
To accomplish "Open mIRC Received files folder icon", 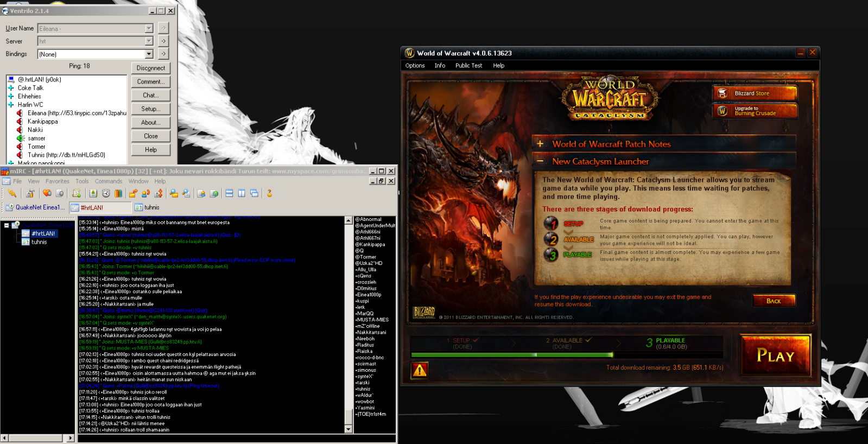I will (x=174, y=193).
